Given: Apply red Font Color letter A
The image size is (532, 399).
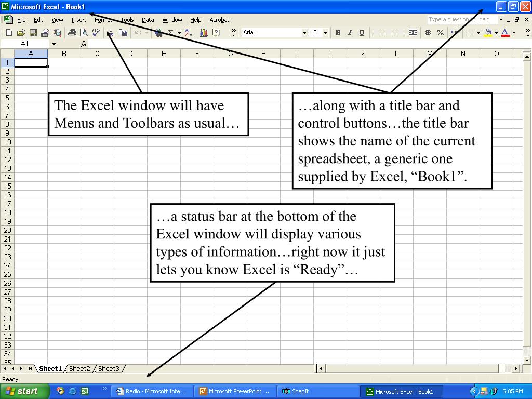Looking at the screenshot, I should click(x=505, y=33).
